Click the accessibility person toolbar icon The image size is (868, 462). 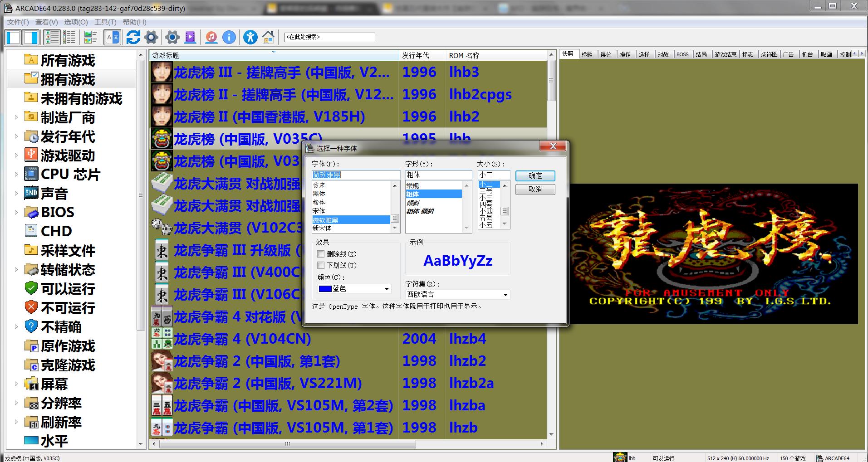pos(250,37)
